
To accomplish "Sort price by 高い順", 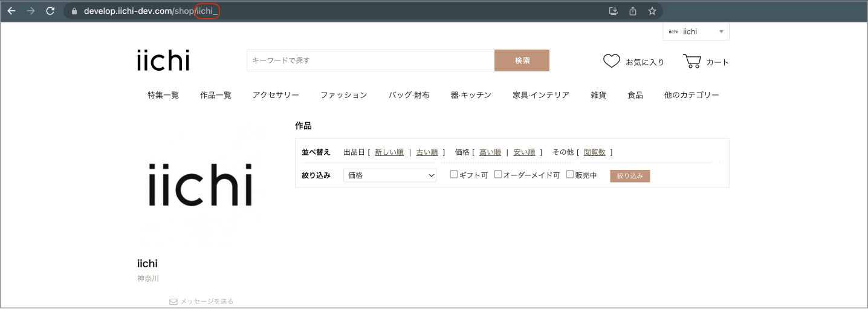I will [x=490, y=152].
